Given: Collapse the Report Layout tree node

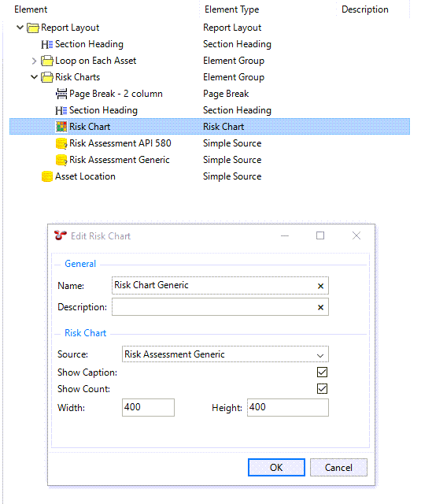Looking at the screenshot, I should (x=20, y=28).
